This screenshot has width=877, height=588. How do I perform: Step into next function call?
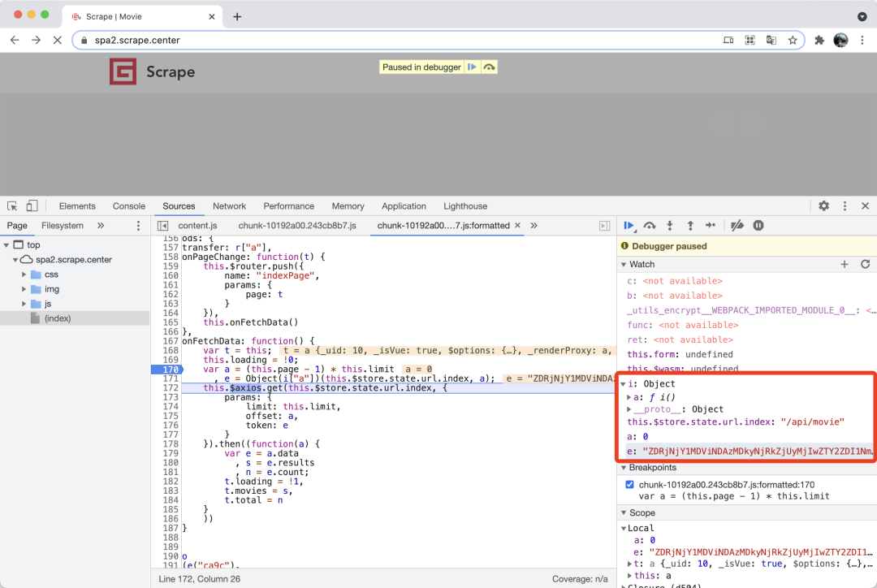click(669, 226)
